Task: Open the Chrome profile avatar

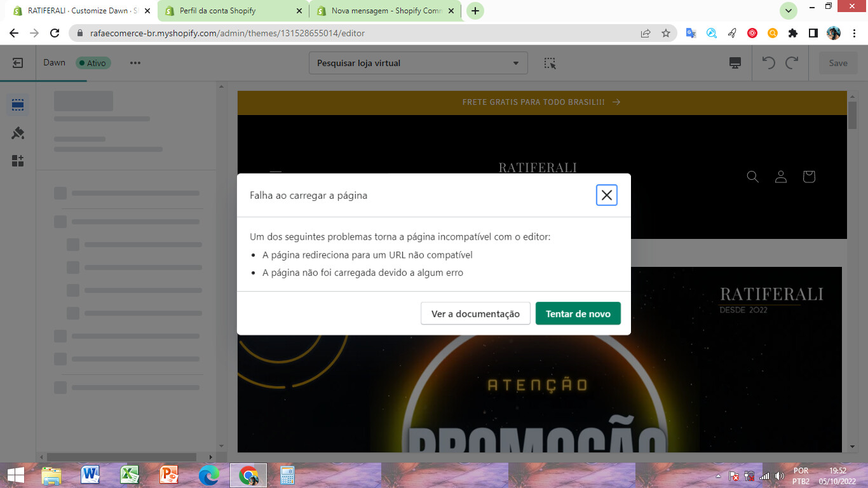Action: pyautogui.click(x=834, y=33)
